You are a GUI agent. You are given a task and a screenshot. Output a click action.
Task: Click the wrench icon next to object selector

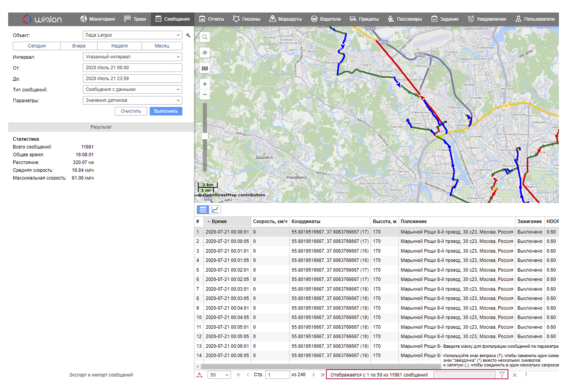coord(188,35)
